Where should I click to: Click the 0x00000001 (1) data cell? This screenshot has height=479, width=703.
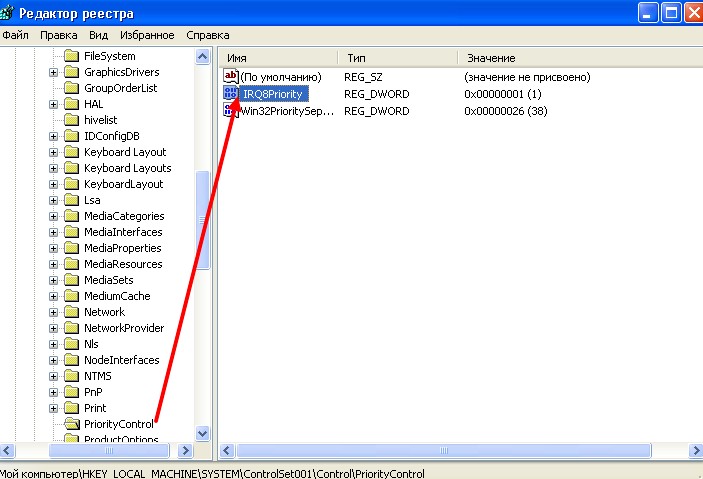pos(503,94)
